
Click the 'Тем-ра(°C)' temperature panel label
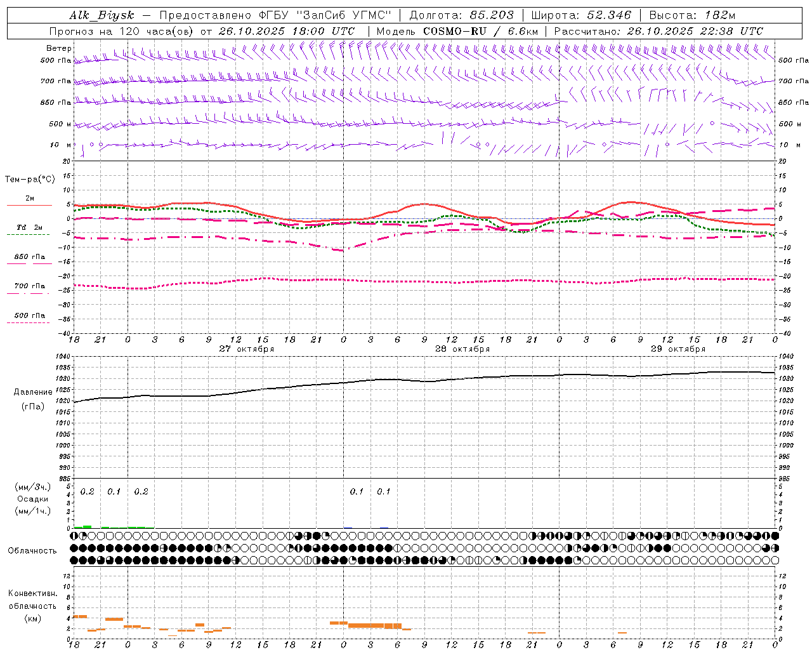tap(30, 180)
